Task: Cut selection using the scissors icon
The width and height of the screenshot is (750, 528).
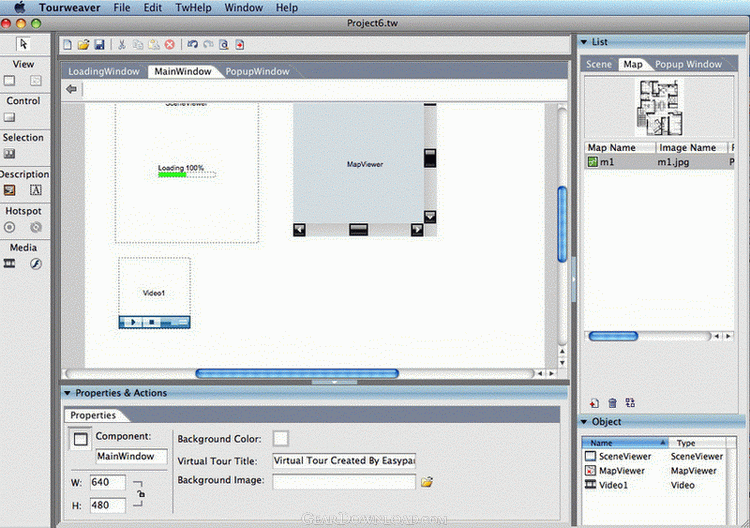Action: tap(122, 44)
